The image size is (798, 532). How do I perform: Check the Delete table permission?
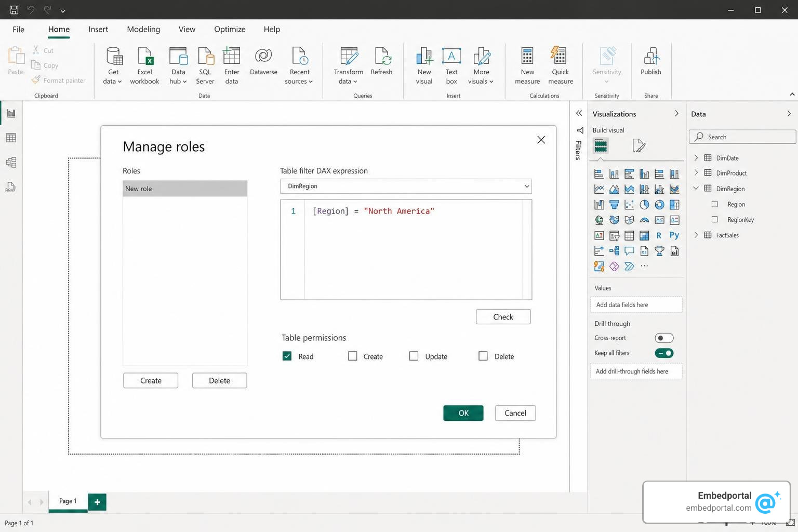[x=483, y=356]
